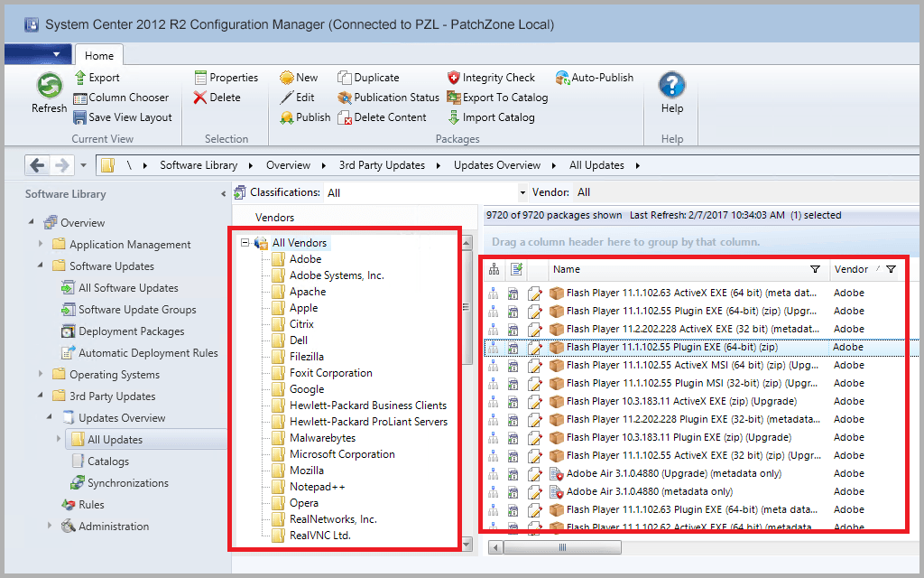Screen dimensions: 924x578
Task: Click the Publish button
Action: click(x=305, y=117)
